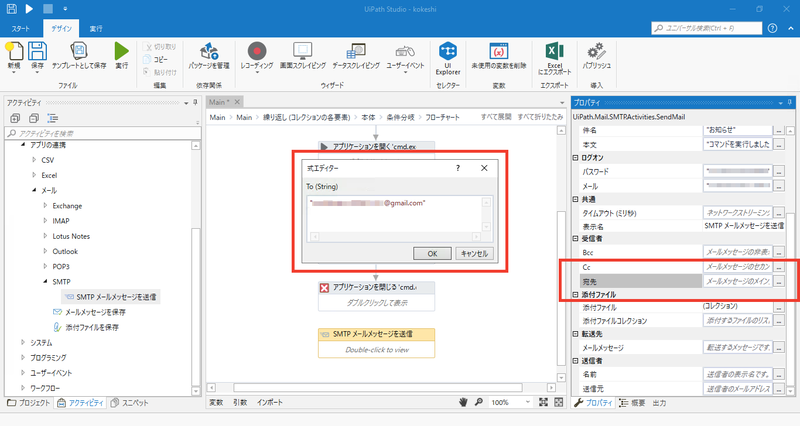
Task: Open the 引数 arguments panel
Action: pos(240,402)
